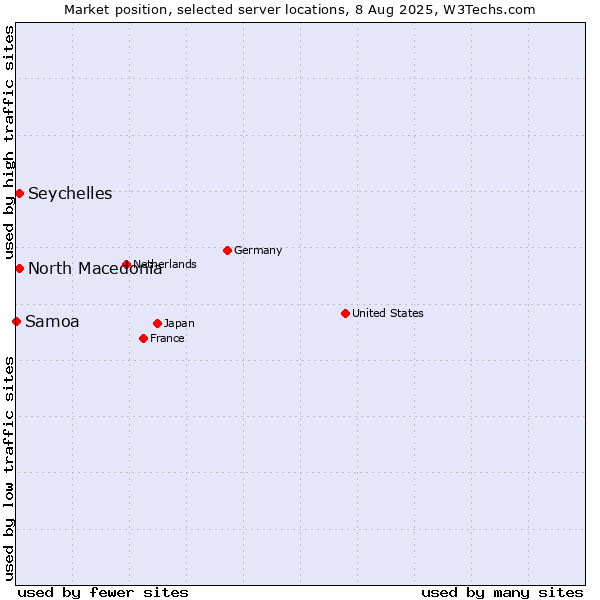Click the 'used by high traffic sites' axis label
The height and width of the screenshot is (600, 600).
click(9, 142)
